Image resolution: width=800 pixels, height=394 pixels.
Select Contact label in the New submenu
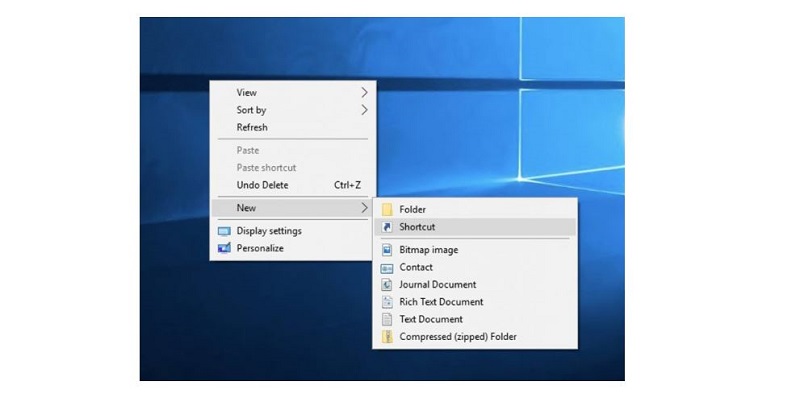point(416,267)
